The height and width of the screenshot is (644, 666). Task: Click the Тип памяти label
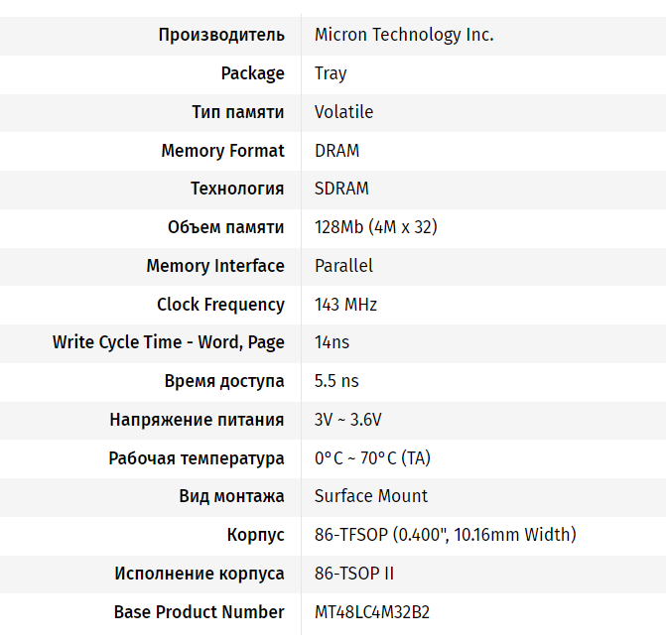238,112
